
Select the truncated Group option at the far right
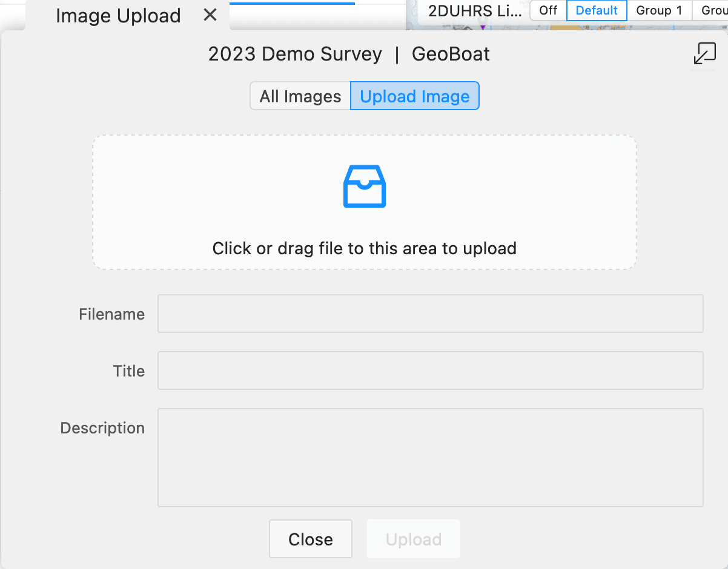point(711,10)
